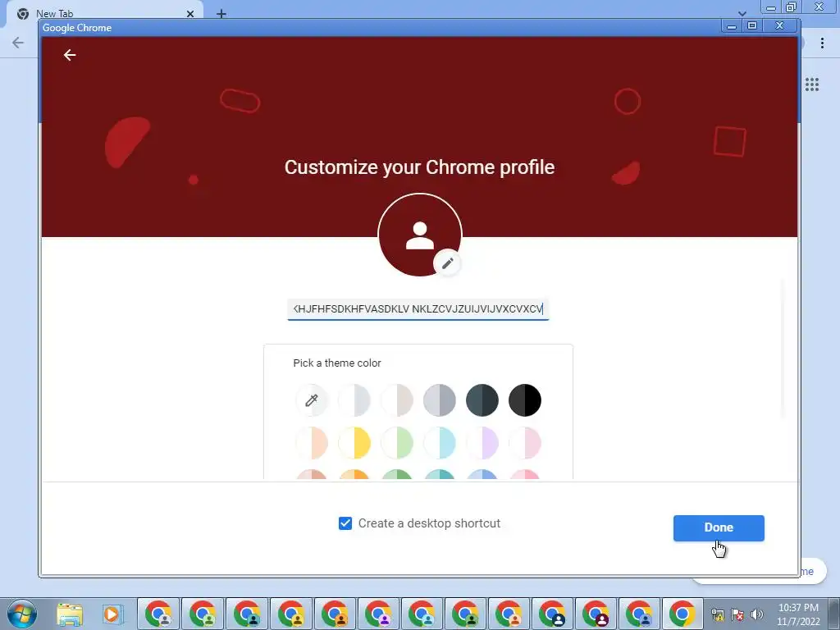Pick the yellow theme color
This screenshot has width=840, height=630.
tap(354, 443)
